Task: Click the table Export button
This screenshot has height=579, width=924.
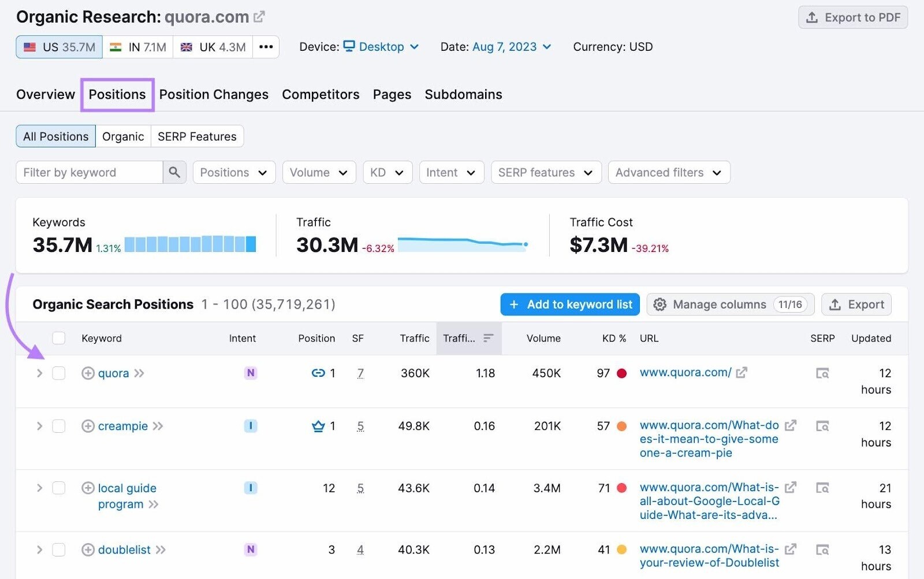Action: pos(856,305)
